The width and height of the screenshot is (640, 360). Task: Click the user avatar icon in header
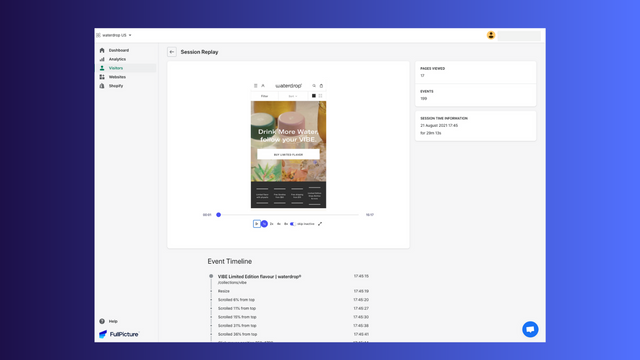click(x=491, y=36)
